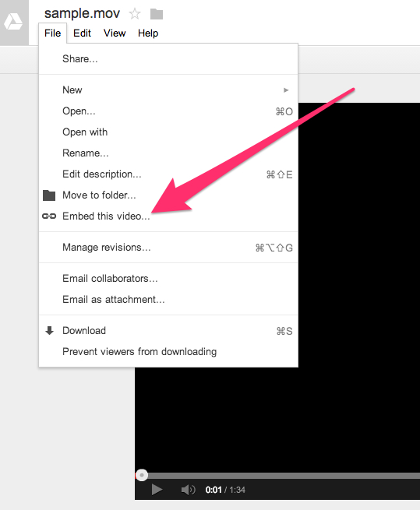This screenshot has width=420, height=510.
Task: Click the folder icon beside the title
Action: coord(157,14)
